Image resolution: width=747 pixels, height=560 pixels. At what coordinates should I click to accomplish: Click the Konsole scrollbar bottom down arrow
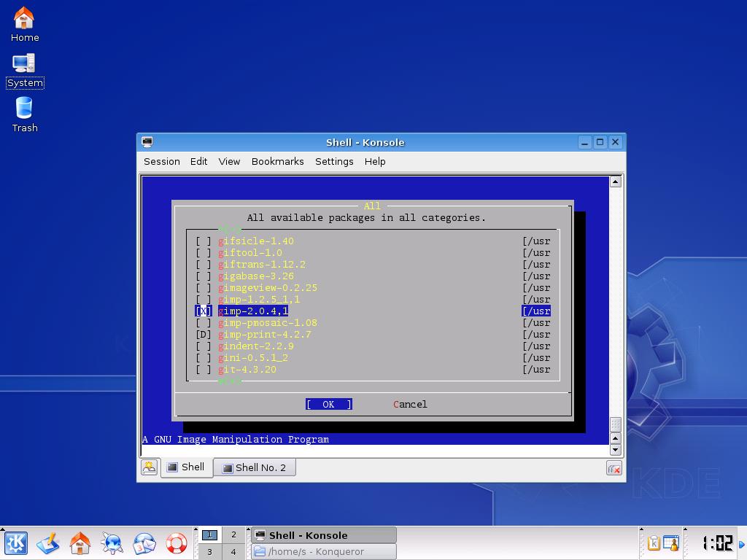tap(616, 449)
